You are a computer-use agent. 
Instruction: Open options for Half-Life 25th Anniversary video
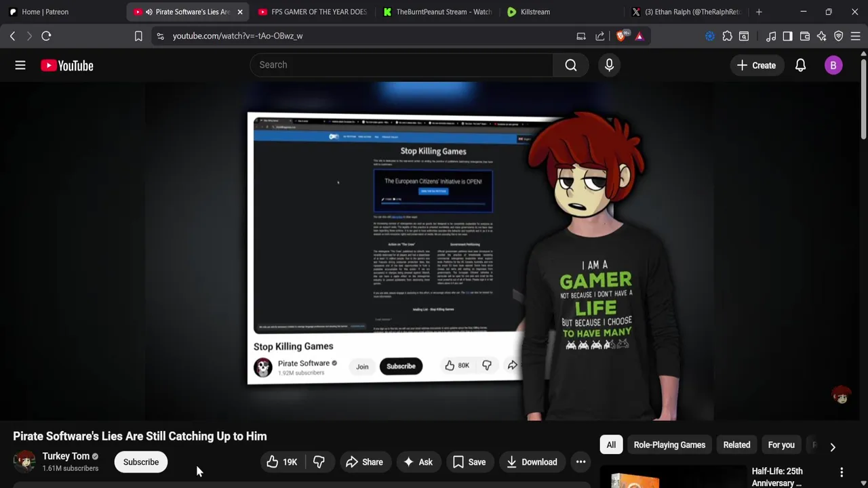(842, 472)
